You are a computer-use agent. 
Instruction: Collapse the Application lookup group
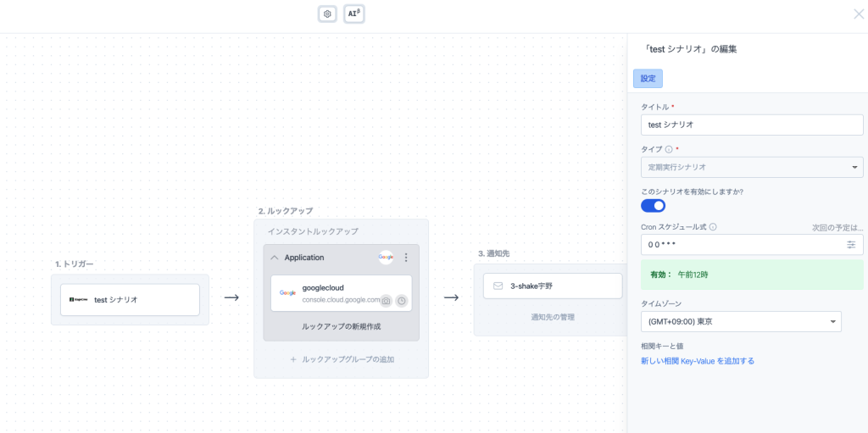pos(275,258)
